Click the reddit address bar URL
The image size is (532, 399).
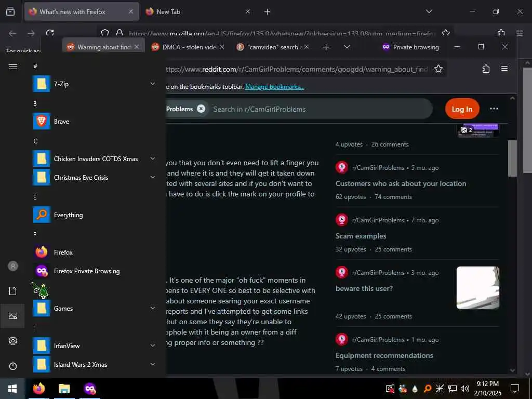pyautogui.click(x=297, y=69)
